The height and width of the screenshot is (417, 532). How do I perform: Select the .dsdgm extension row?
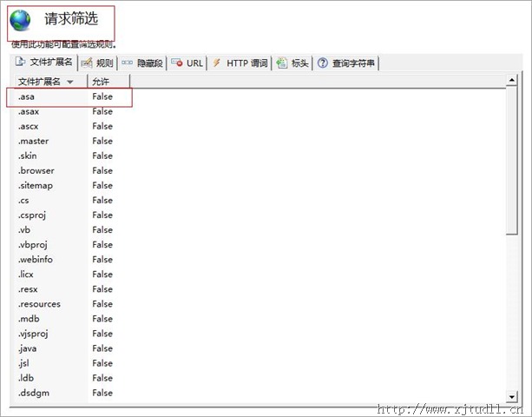click(33, 393)
